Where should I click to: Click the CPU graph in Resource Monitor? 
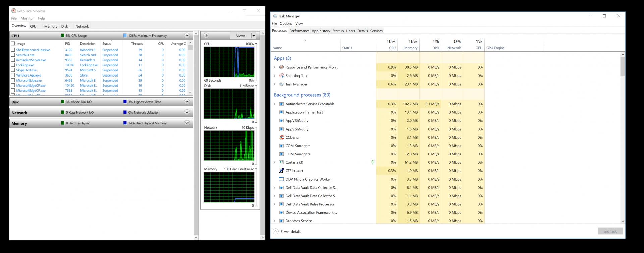tap(229, 62)
